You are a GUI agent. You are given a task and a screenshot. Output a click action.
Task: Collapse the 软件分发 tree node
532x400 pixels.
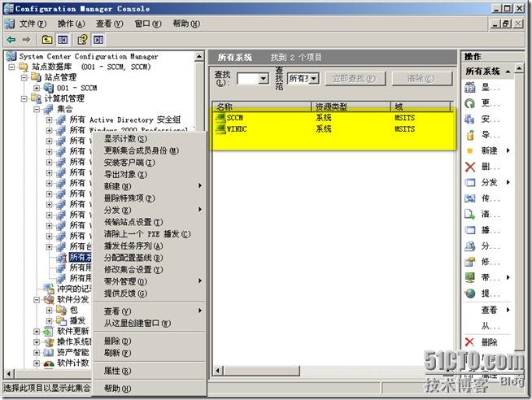[37, 300]
